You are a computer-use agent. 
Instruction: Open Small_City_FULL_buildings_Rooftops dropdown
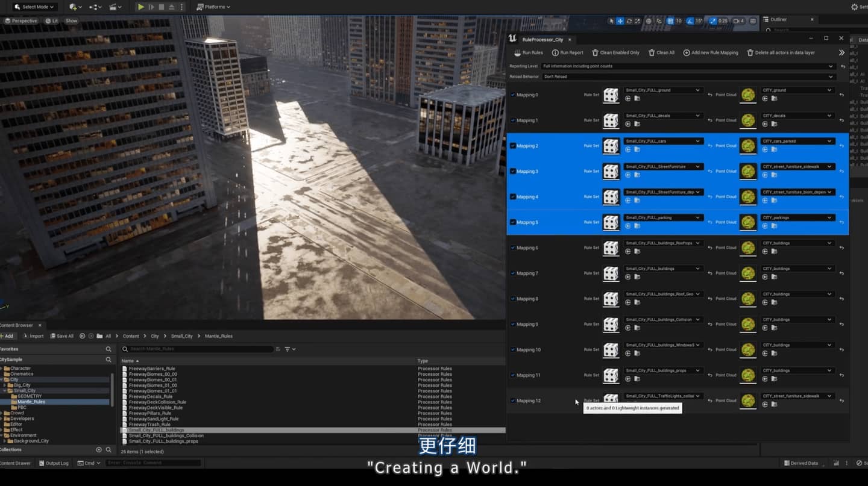(663, 243)
